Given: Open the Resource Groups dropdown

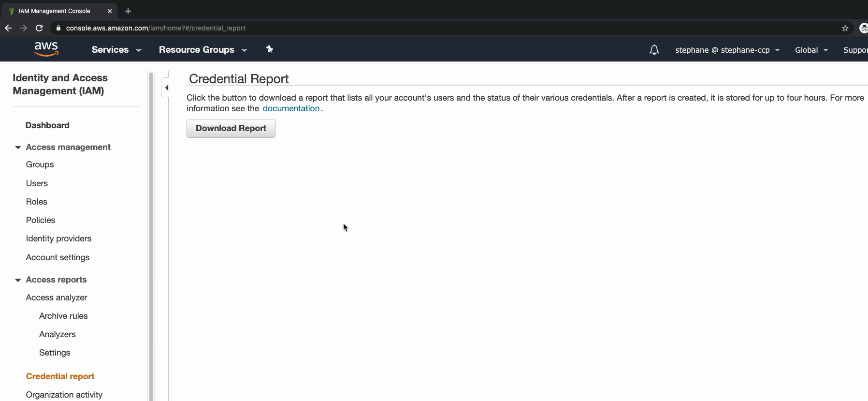Looking at the screenshot, I should click(203, 50).
